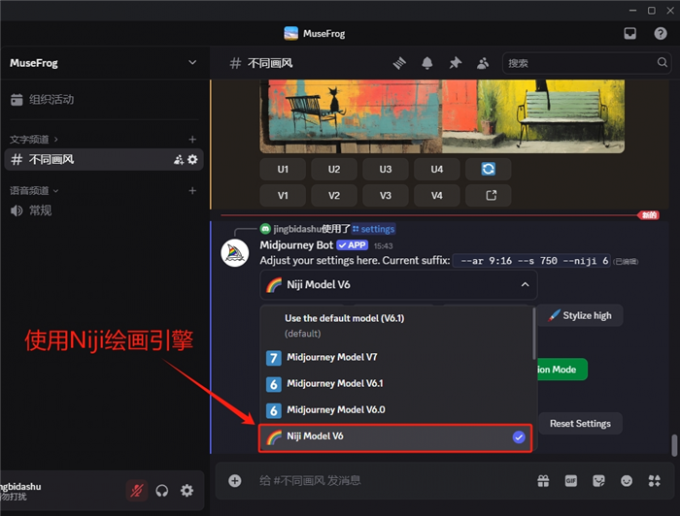Add a new text channel
Viewport: 680px width, 516px height.
193,139
